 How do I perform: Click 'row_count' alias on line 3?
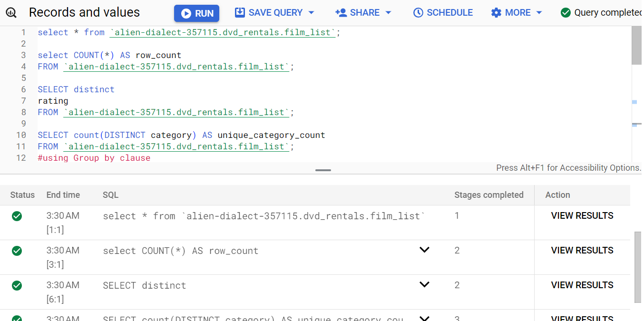[158, 55]
